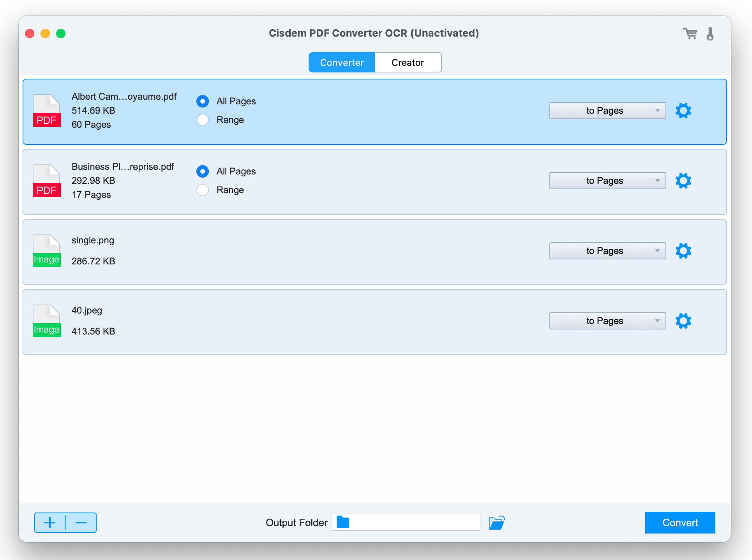752x560 pixels.
Task: Open the output folder in Finder icon
Action: [x=497, y=523]
